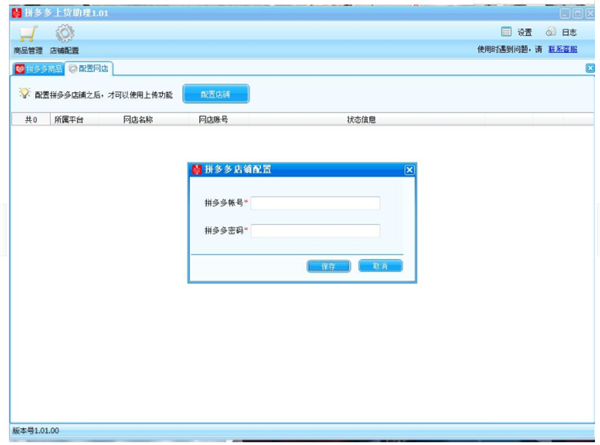Click the 版本号1.01.00 status bar text
This screenshot has width=600, height=445.
pyautogui.click(x=36, y=431)
